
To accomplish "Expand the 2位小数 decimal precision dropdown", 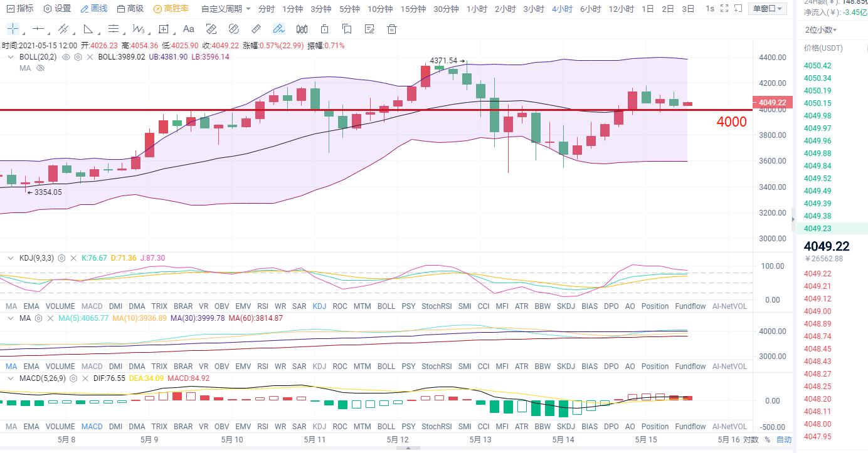I will click(821, 29).
